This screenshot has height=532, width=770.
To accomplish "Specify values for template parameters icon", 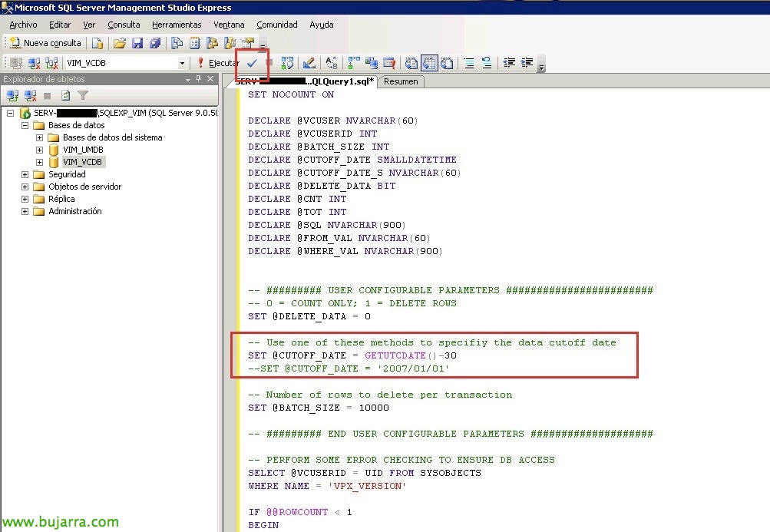I will coord(332,63).
